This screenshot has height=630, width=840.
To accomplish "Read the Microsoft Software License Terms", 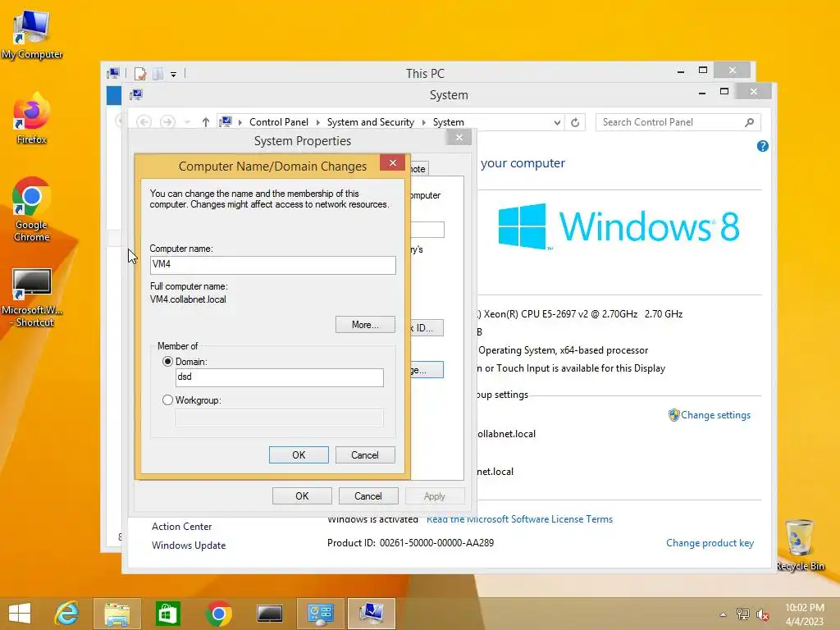I will point(519,519).
